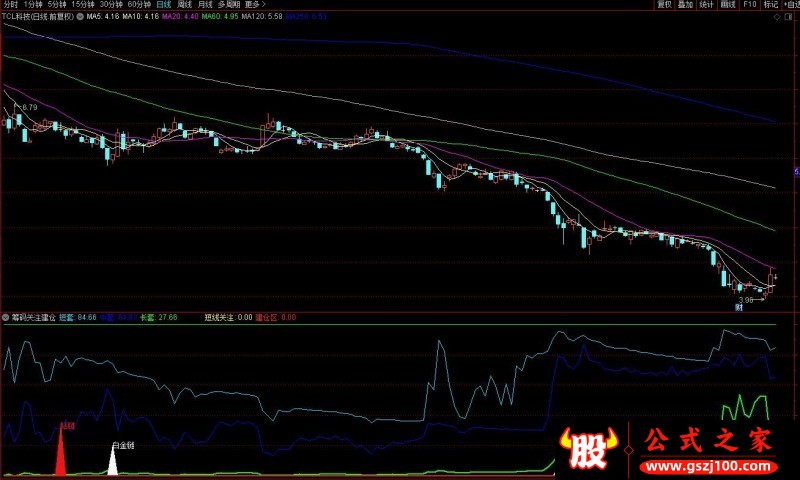Click the 6.79 high price label

click(x=28, y=107)
